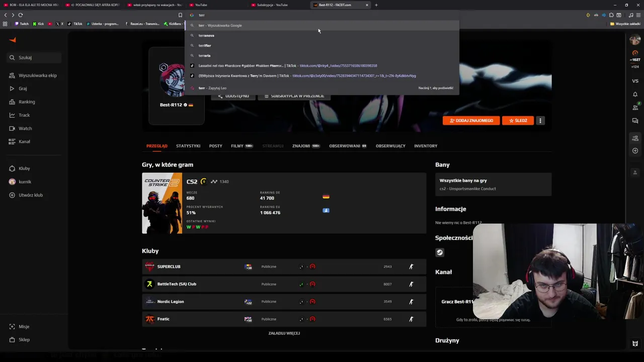The height and width of the screenshot is (362, 644).
Task: Open Wyszukiwarka ekip from the sidebar
Action: pos(33,75)
